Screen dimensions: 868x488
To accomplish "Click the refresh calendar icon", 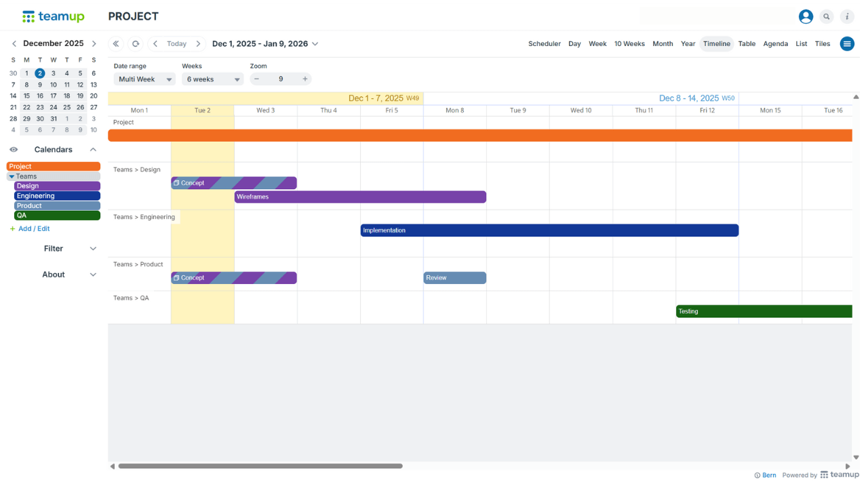I will [136, 44].
